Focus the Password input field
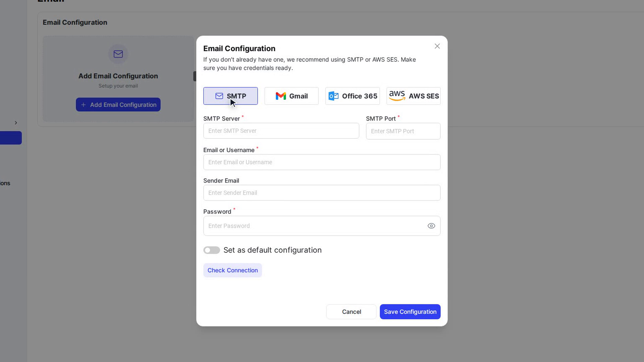644x362 pixels. [x=322, y=226]
